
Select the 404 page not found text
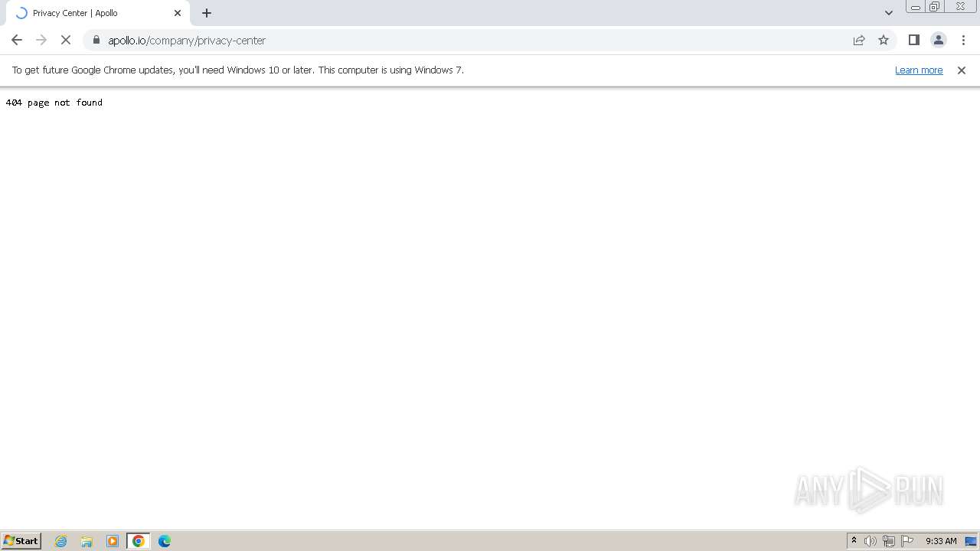[x=54, y=102]
